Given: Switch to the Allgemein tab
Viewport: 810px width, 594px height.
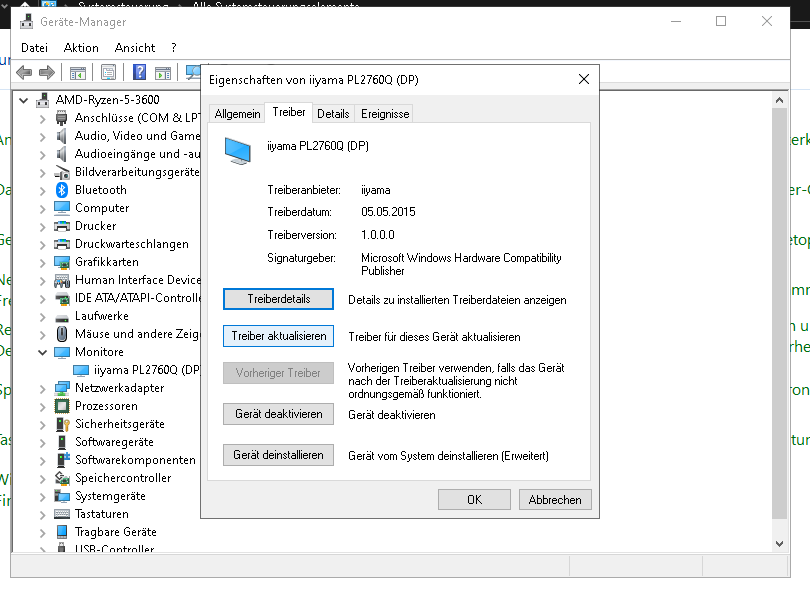Looking at the screenshot, I should 237,114.
